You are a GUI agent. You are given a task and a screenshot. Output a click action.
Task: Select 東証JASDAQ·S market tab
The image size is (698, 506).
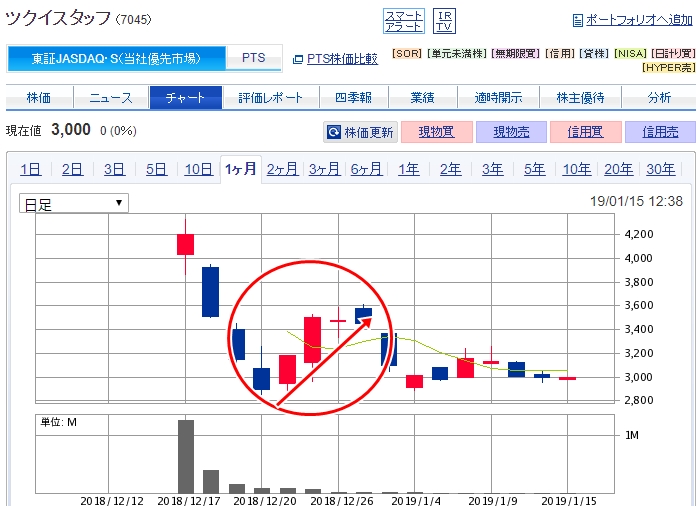pos(116,58)
